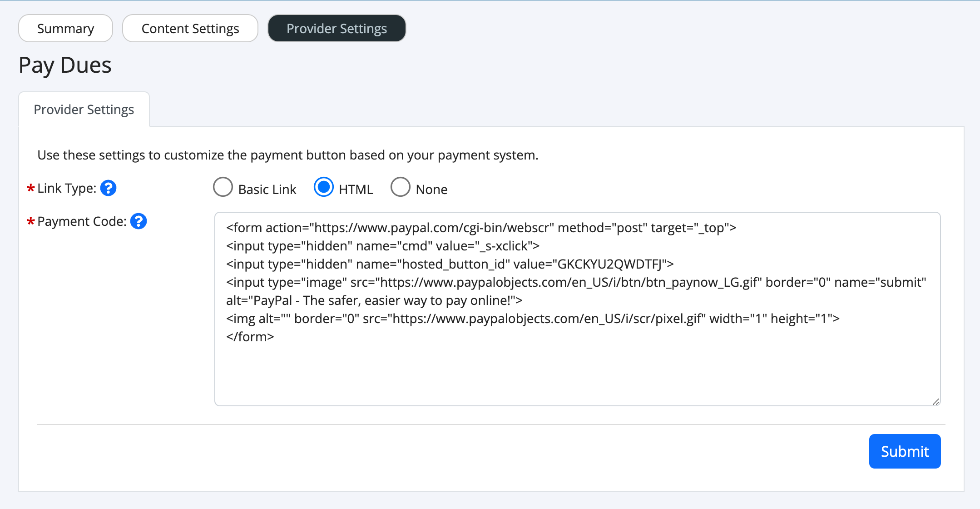
Task: Open the Link Type help icon
Action: pos(108,188)
